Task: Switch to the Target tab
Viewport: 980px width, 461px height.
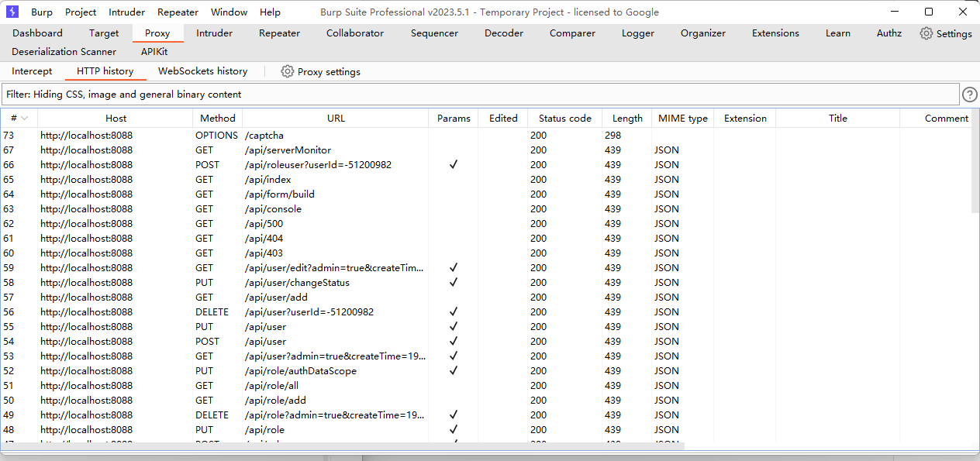Action: (x=104, y=33)
